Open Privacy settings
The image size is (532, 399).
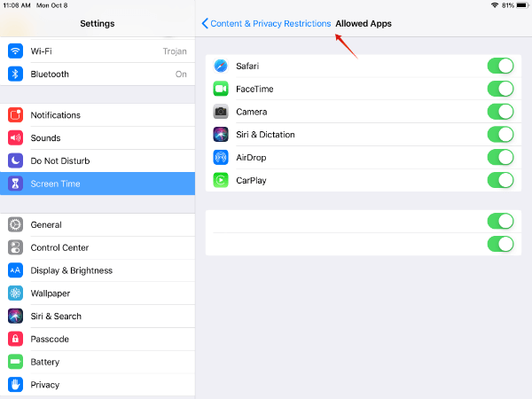point(98,385)
